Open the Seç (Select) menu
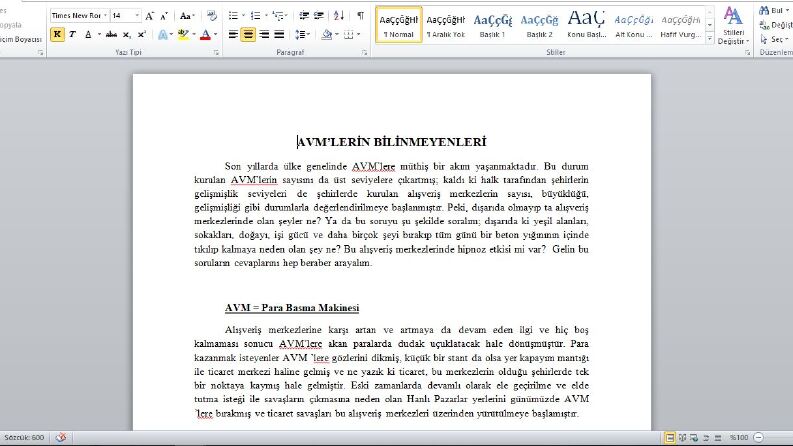This screenshot has width=793, height=446. coord(774,39)
